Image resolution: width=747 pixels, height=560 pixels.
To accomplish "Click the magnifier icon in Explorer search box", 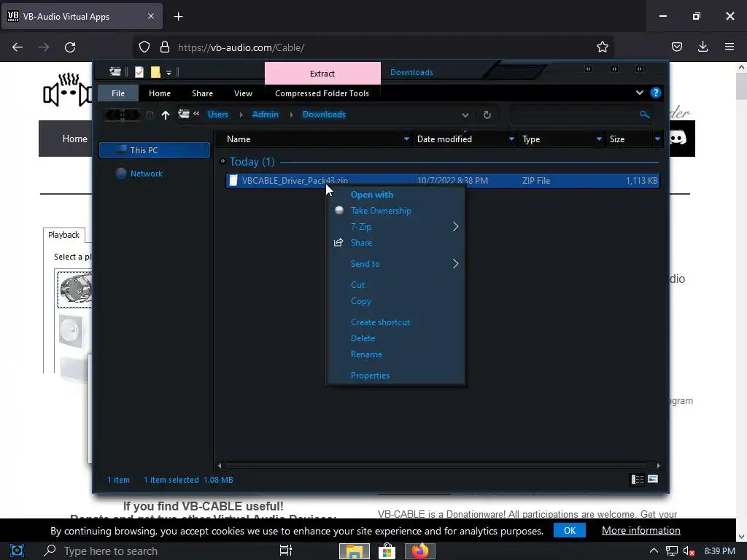I will click(644, 114).
